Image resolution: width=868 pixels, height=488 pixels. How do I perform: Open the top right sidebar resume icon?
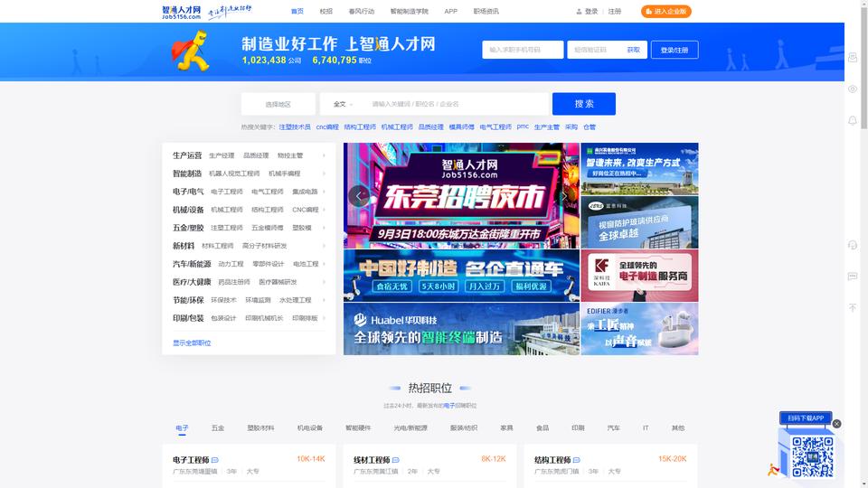[x=853, y=58]
